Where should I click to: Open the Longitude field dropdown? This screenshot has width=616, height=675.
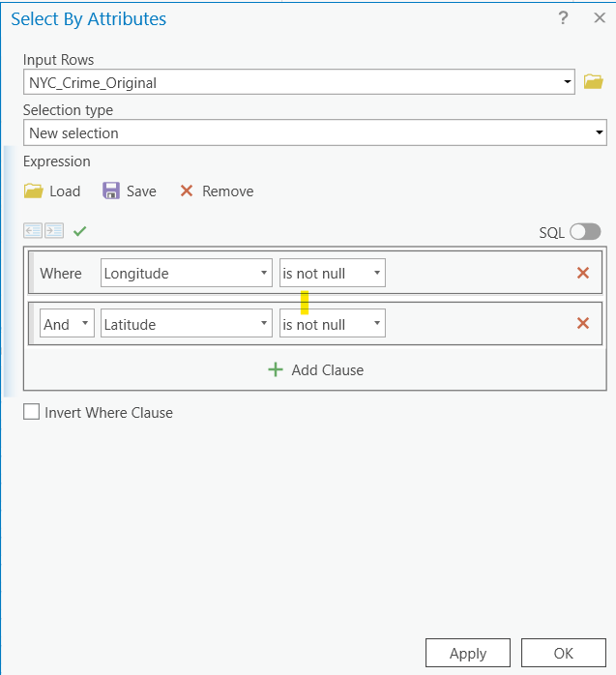(186, 274)
